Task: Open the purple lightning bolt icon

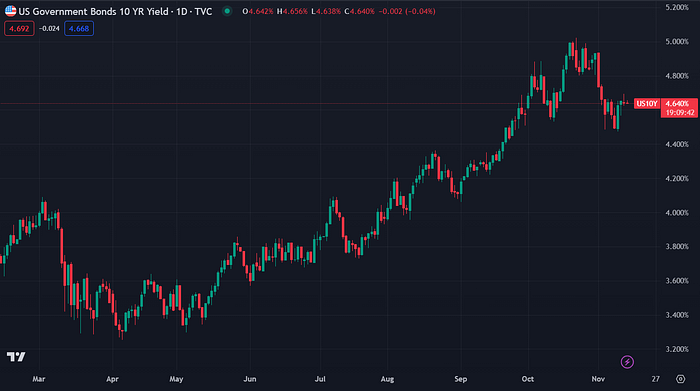Action: (627, 362)
